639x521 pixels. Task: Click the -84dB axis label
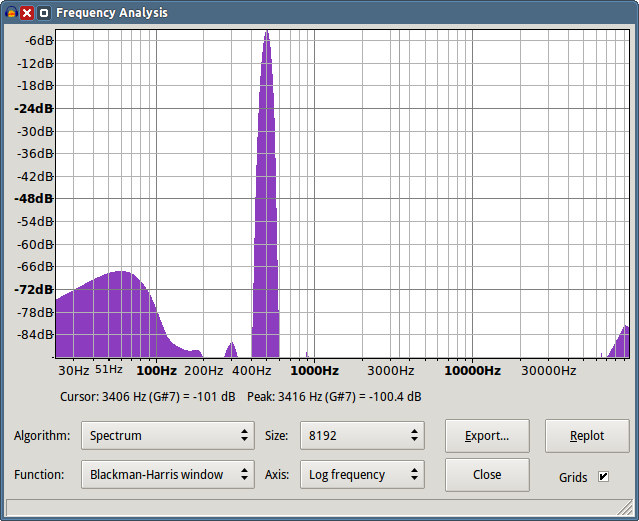point(35,335)
